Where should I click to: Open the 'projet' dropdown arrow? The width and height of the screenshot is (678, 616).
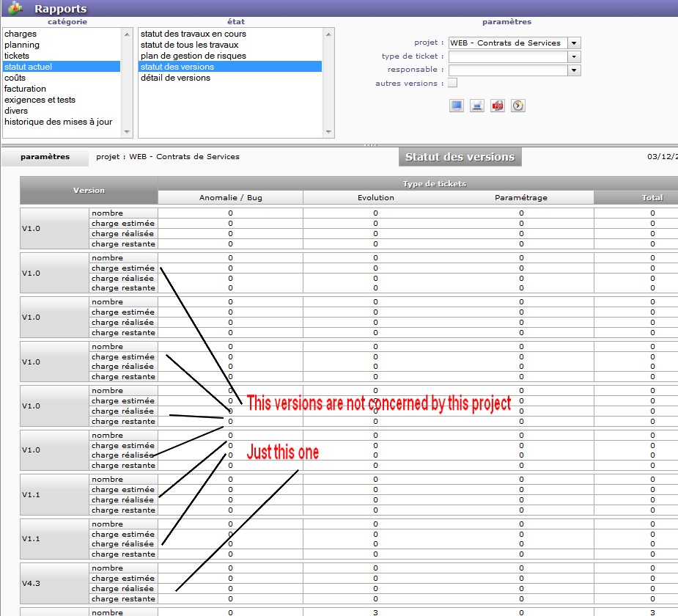[574, 43]
